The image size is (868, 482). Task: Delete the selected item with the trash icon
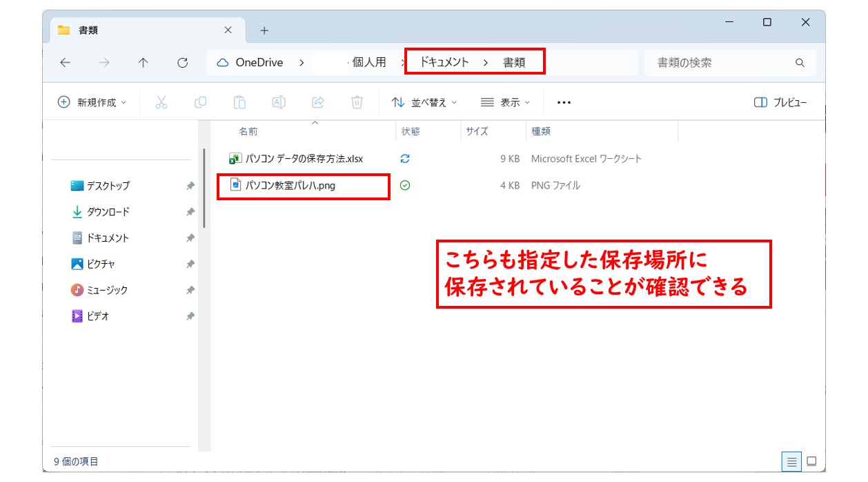pyautogui.click(x=356, y=102)
